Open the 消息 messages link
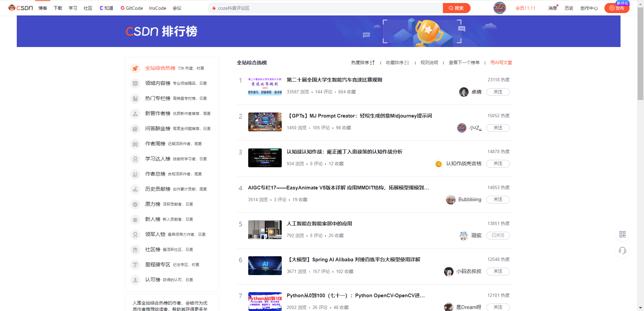The image size is (644, 311). click(x=552, y=8)
